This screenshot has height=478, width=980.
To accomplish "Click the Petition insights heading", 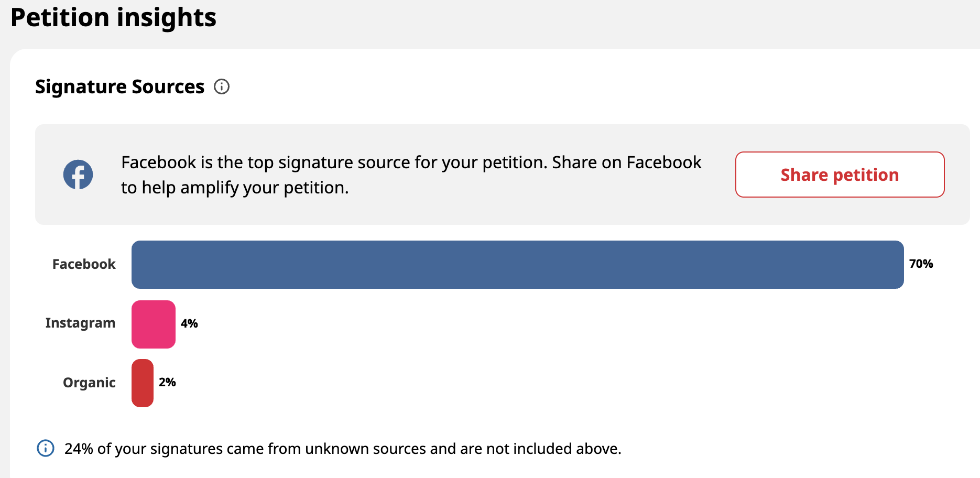I will coord(113,17).
